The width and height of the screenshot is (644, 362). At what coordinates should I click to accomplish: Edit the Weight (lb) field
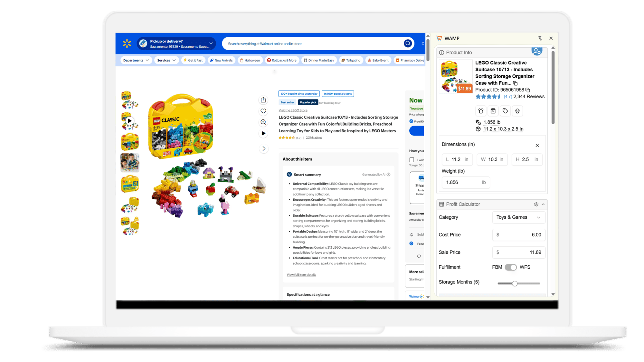466,183
